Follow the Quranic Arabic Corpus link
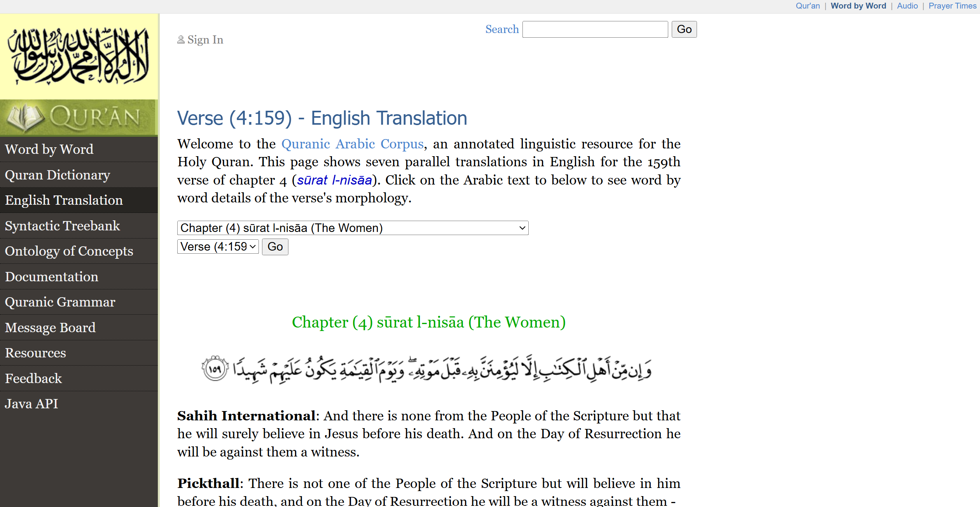The height and width of the screenshot is (507, 980). 352,144
